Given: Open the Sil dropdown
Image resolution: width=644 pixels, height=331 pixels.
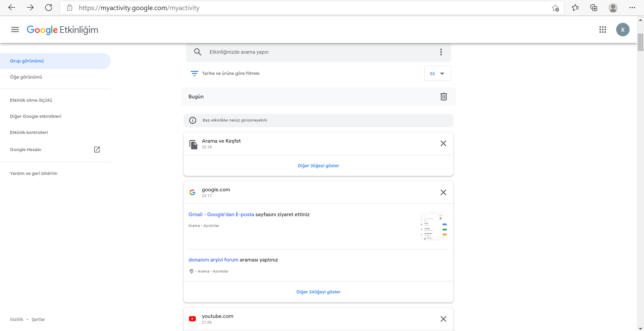Looking at the screenshot, I should 437,74.
